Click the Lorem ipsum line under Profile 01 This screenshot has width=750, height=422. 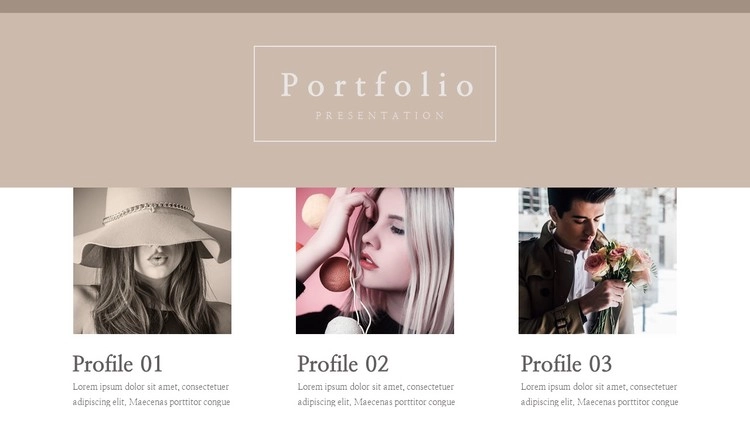pyautogui.click(x=151, y=387)
